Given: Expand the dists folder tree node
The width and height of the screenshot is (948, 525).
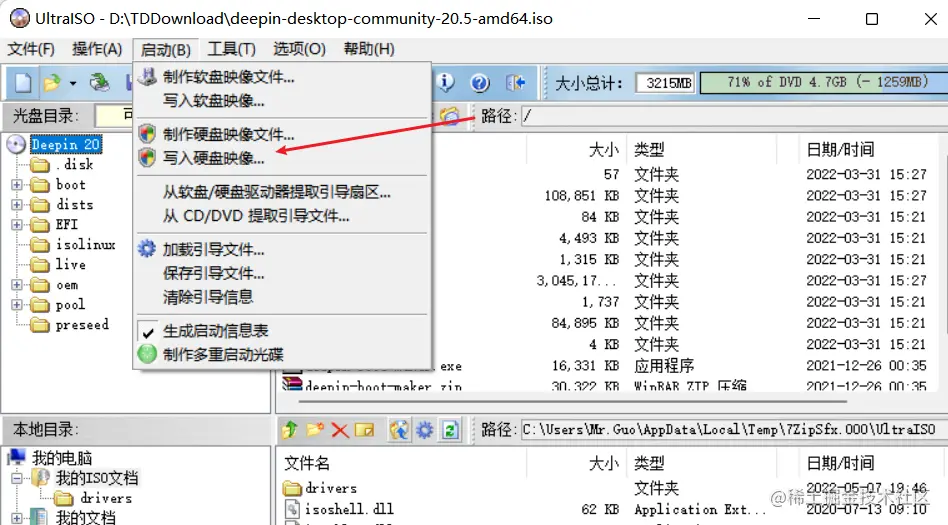Looking at the screenshot, I should pyautogui.click(x=17, y=204).
